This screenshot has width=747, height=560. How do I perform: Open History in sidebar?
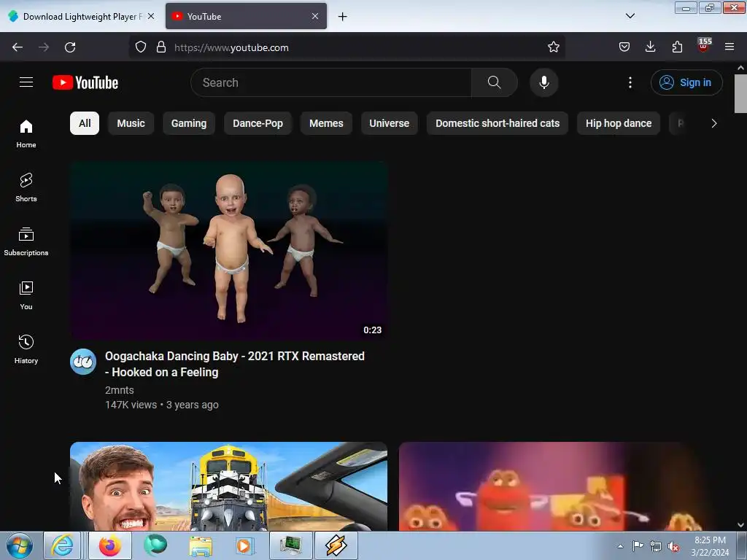26,349
